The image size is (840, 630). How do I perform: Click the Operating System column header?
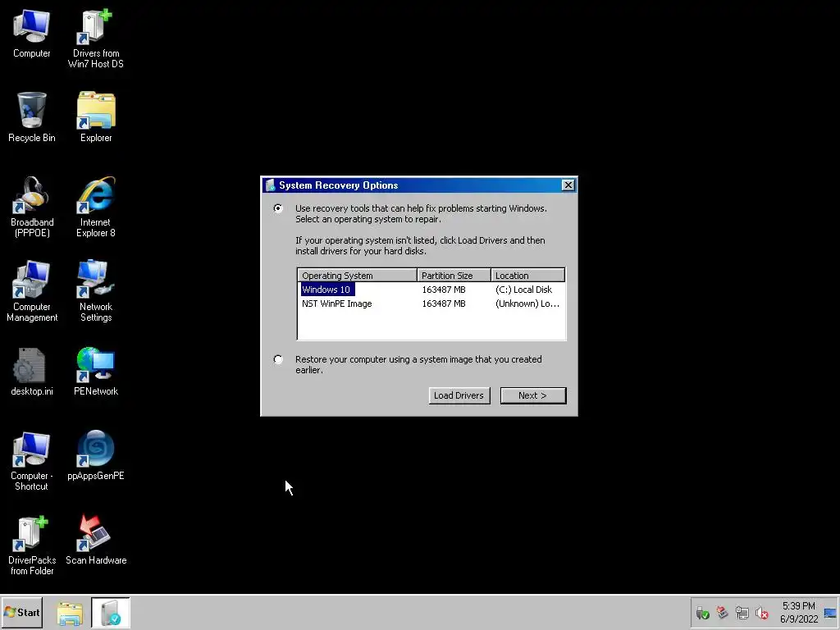pos(358,276)
